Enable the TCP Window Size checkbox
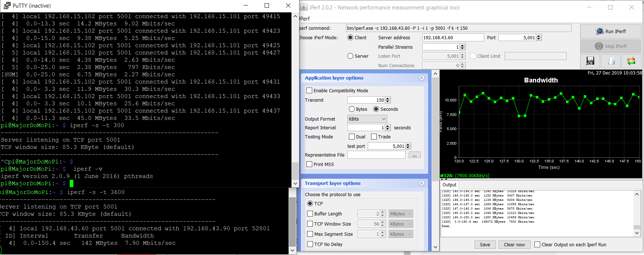644x255 pixels. click(310, 224)
